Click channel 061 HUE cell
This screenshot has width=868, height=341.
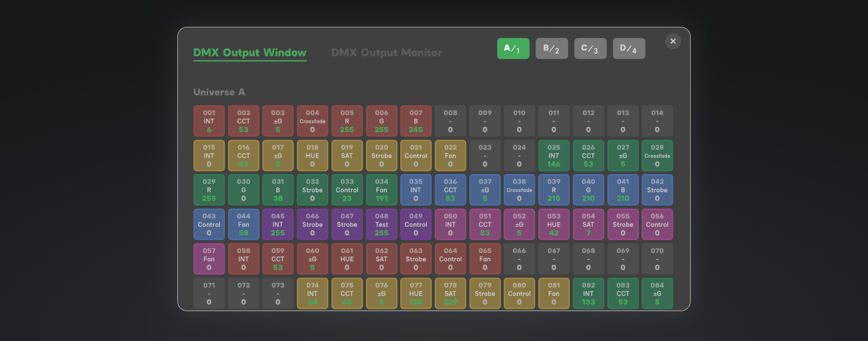coord(347,259)
